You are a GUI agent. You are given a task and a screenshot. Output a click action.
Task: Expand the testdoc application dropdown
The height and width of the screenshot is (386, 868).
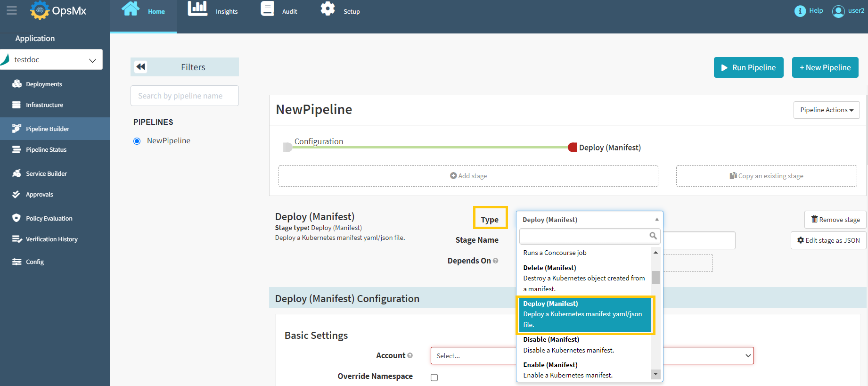(x=92, y=60)
